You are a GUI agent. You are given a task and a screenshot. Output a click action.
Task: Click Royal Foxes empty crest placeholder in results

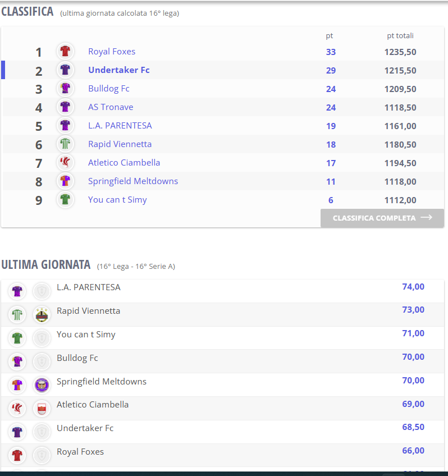(42, 456)
